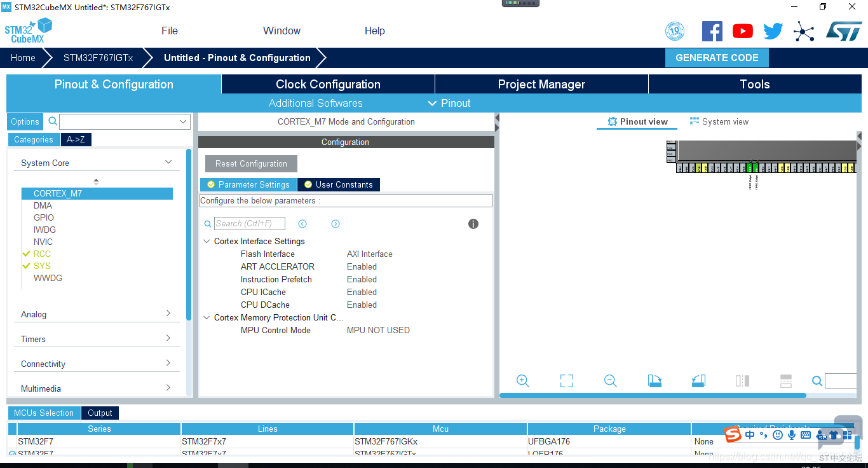Viewport: 868px width, 468px height.
Task: Open the Window menu
Action: [x=281, y=31]
